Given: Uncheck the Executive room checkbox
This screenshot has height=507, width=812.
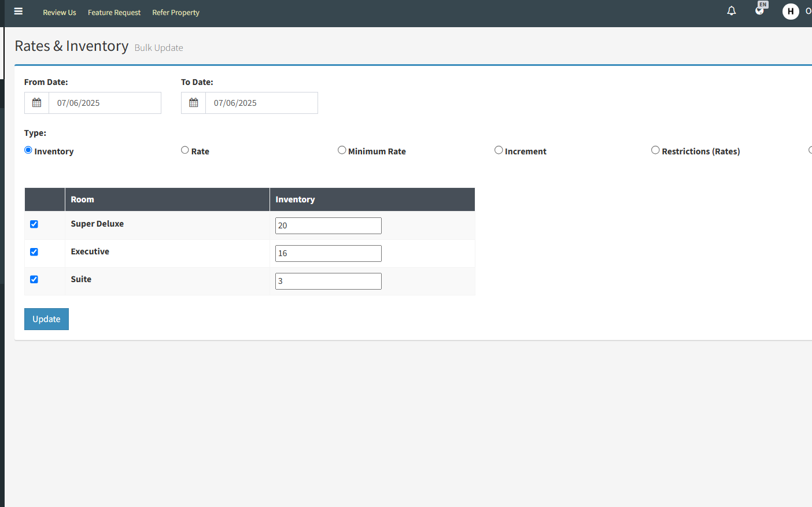Looking at the screenshot, I should pos(34,252).
